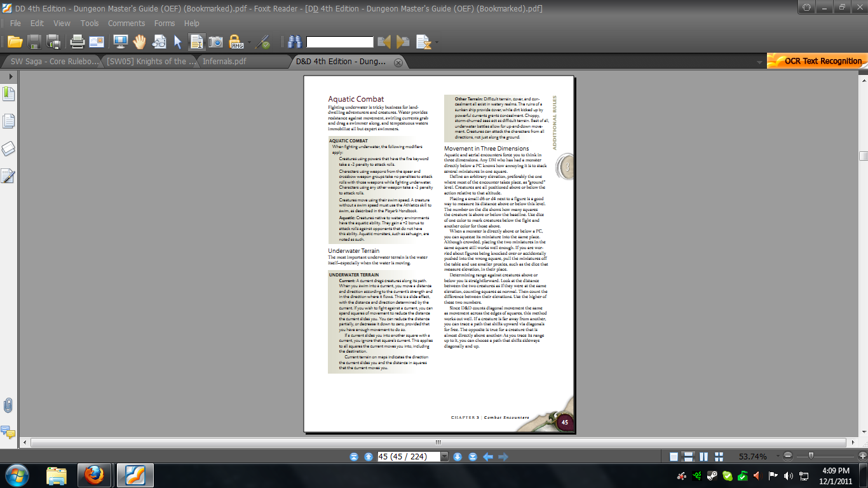Click the zoom slider handle
868x488 pixels.
point(811,456)
